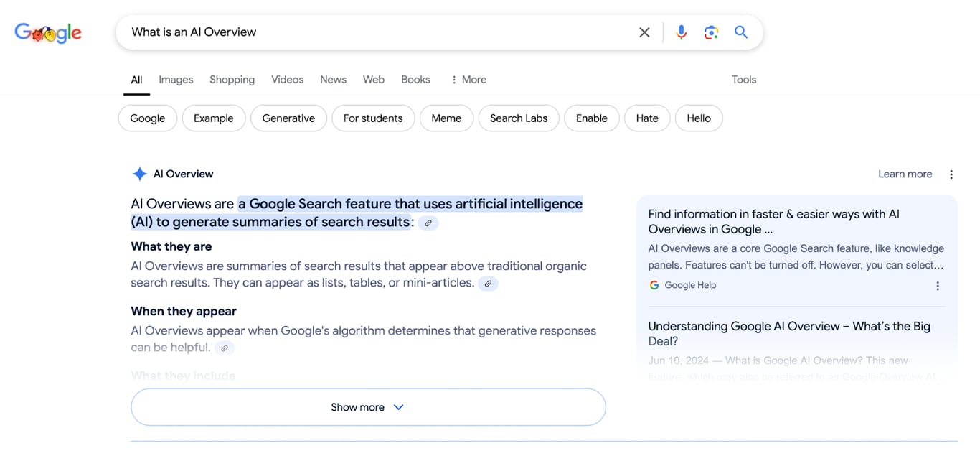
Task: Apply the "For students" filter chip
Action: click(373, 118)
